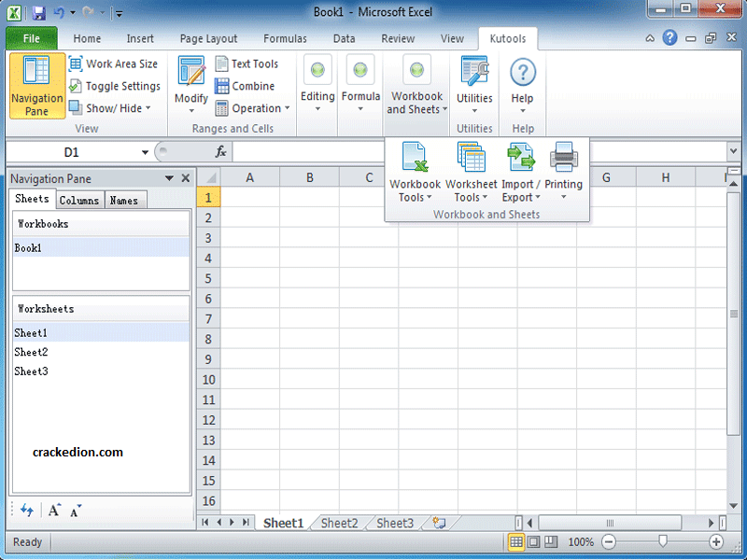Screen dimensions: 747x560
Task: Switch to the Page Layout tab
Action: (x=208, y=38)
